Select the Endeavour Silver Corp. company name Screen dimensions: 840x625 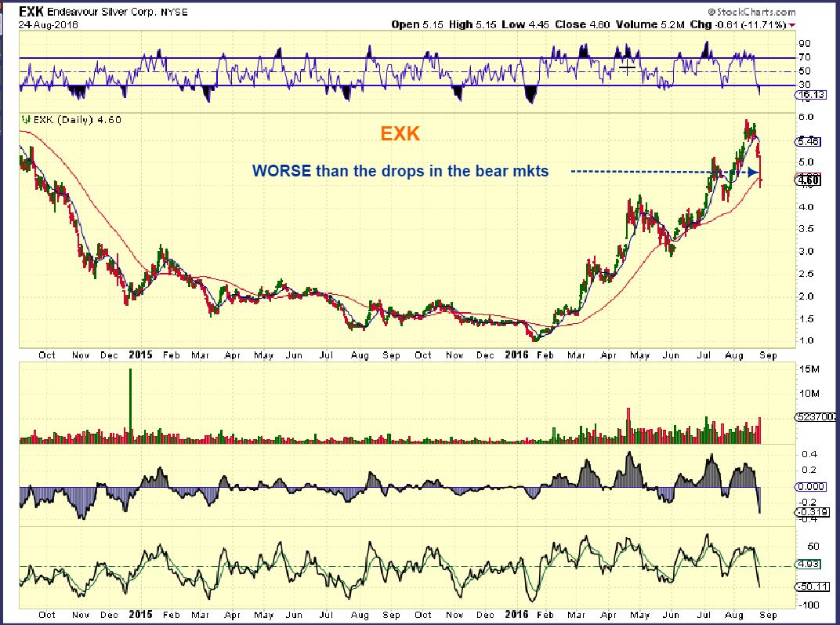click(102, 13)
